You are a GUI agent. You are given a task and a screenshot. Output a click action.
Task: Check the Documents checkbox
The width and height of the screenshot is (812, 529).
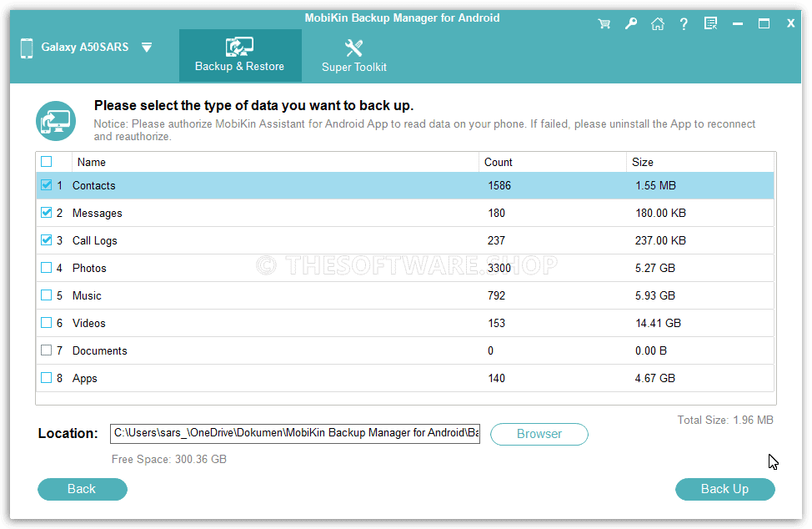[x=47, y=350]
